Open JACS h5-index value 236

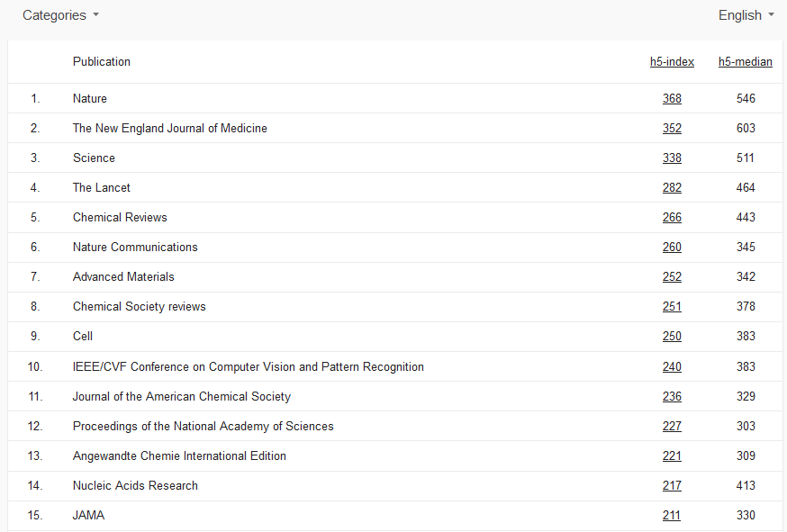pyautogui.click(x=672, y=397)
